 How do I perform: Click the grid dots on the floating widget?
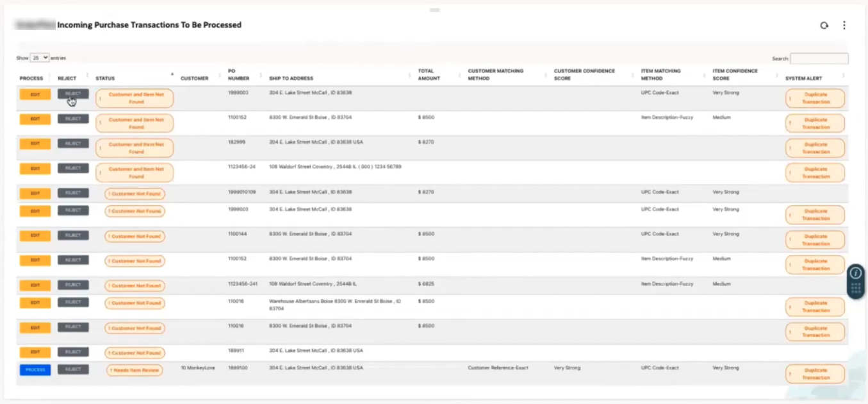point(856,288)
